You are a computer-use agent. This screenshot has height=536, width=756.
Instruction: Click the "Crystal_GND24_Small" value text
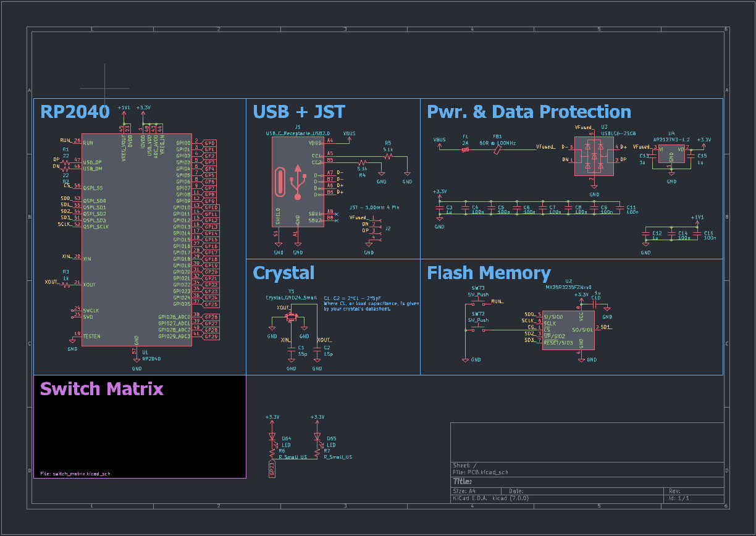(291, 297)
